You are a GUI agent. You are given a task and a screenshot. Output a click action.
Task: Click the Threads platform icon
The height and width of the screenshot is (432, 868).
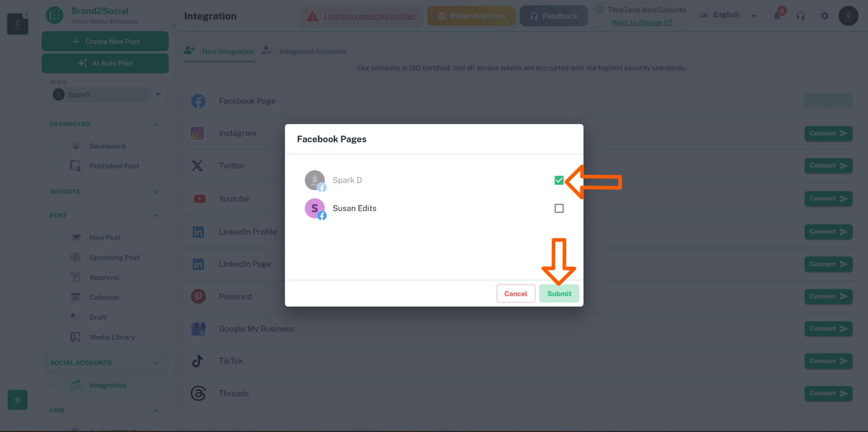pos(198,393)
